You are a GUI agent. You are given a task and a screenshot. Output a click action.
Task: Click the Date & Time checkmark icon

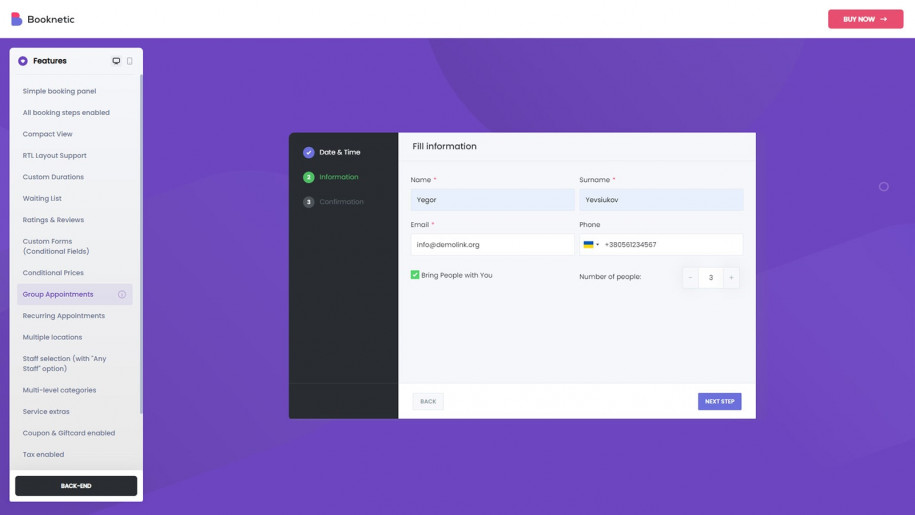(x=308, y=152)
